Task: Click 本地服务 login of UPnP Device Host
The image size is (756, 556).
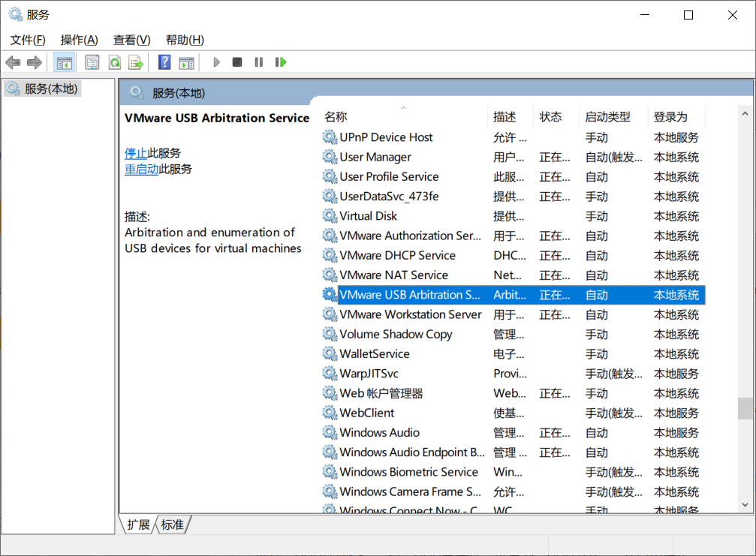Action: click(676, 137)
